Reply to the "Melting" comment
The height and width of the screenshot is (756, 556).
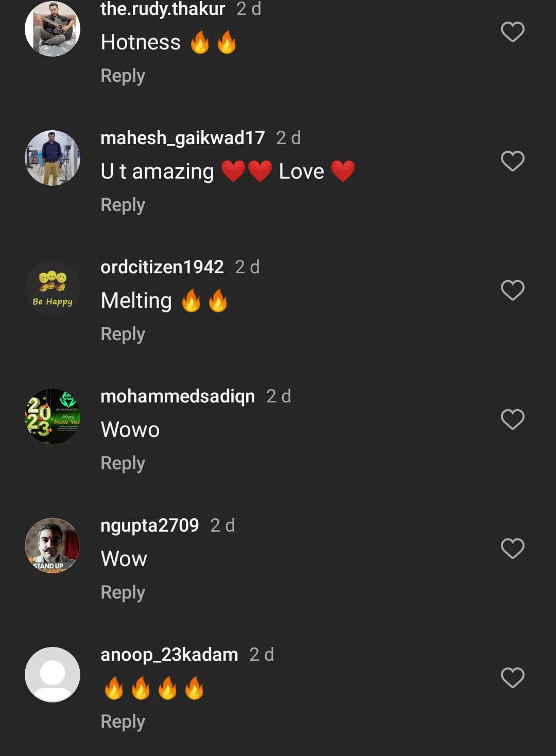(x=123, y=334)
